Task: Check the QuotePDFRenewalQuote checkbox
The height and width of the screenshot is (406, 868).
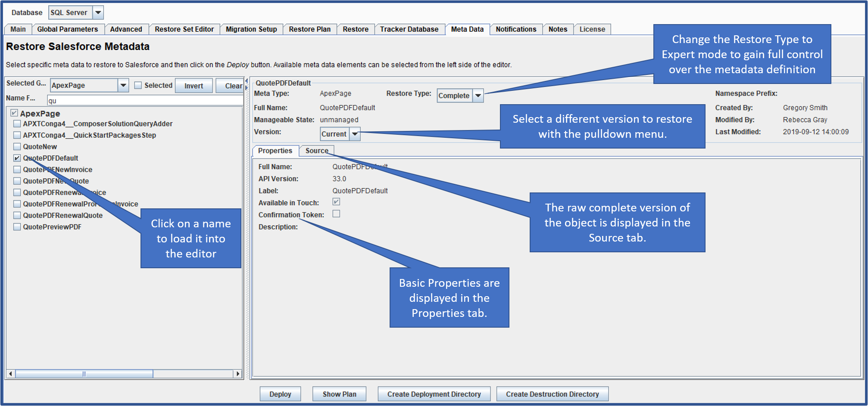Action: [x=17, y=215]
